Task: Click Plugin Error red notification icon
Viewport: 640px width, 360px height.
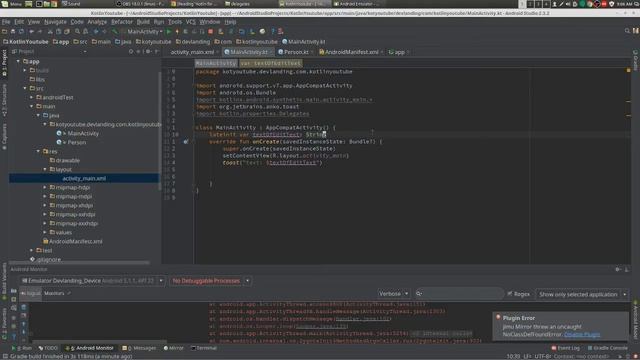Action: (498, 318)
